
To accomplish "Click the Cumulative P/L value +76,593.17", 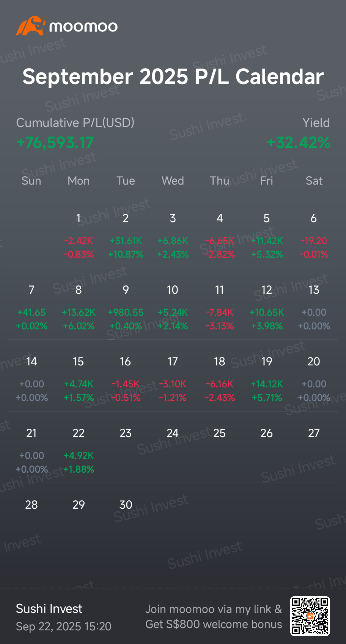I will pos(55,143).
